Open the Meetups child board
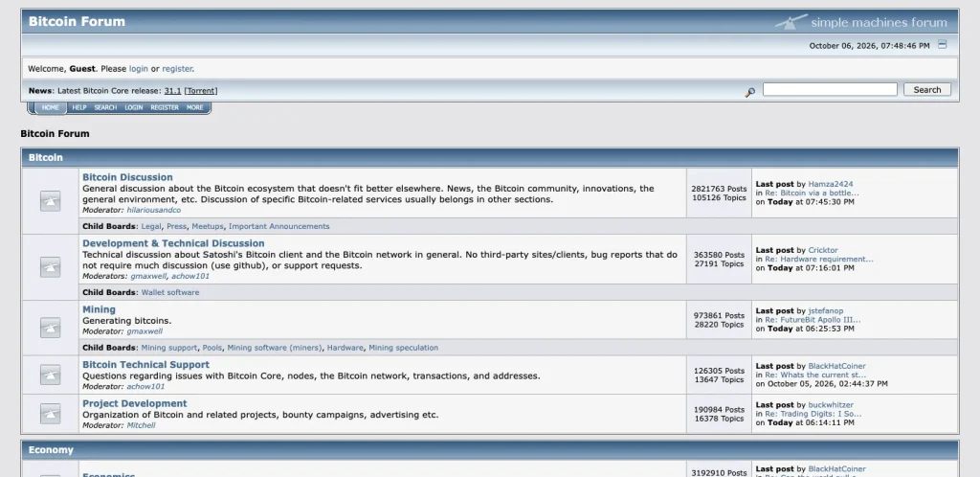The image size is (980, 477). coord(208,226)
